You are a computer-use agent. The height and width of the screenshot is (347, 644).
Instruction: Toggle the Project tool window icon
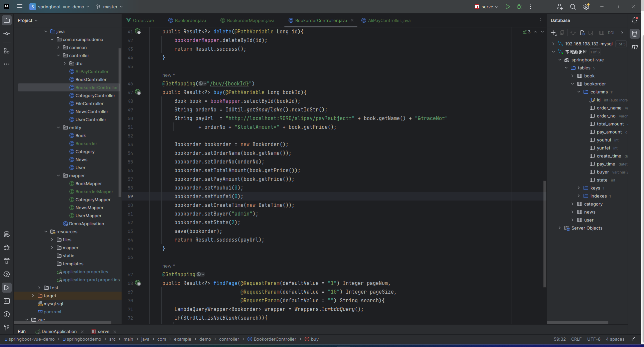[x=7, y=20]
